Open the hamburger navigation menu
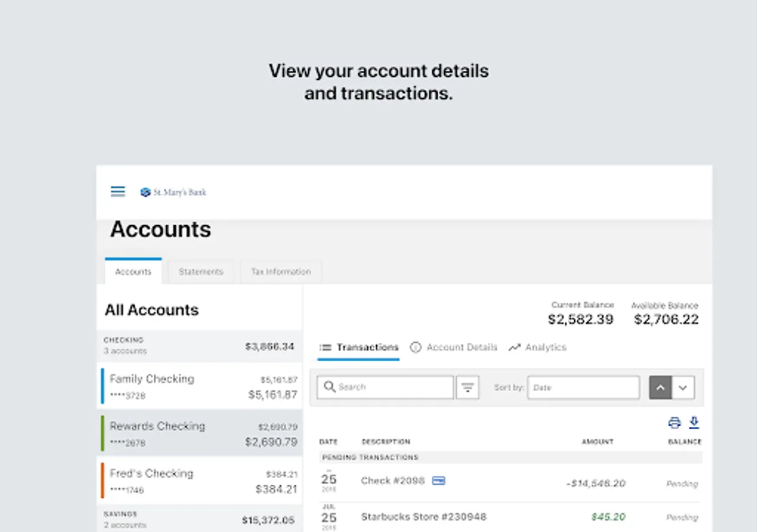 coord(118,192)
